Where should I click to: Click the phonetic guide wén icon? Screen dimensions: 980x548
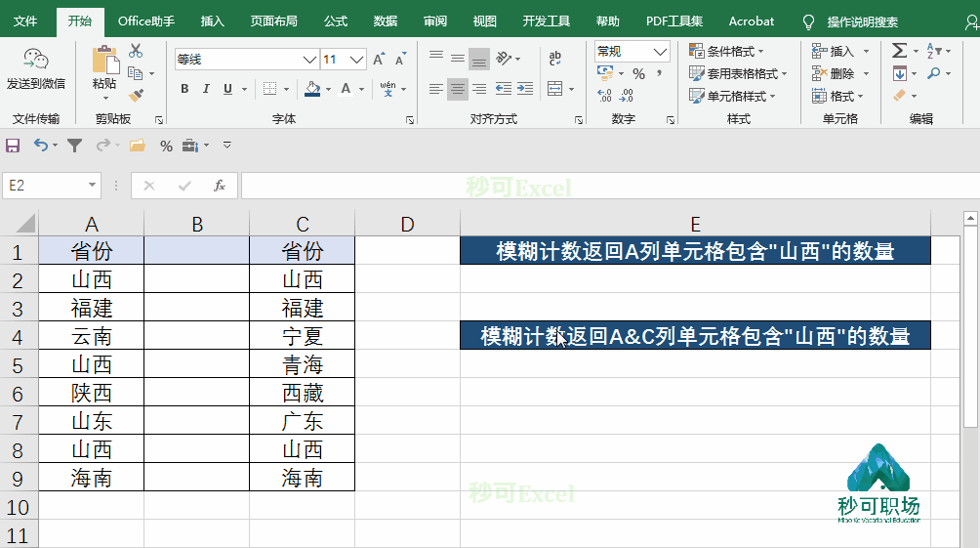(388, 89)
